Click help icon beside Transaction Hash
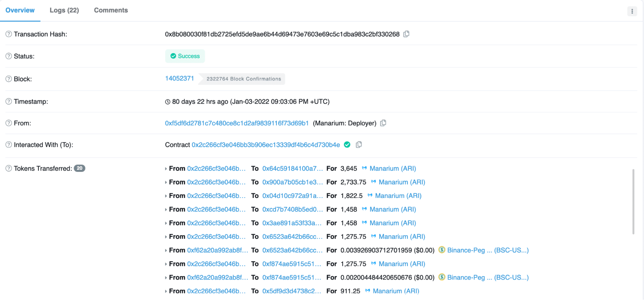Viewport: 644px width, 300px height. click(9, 34)
